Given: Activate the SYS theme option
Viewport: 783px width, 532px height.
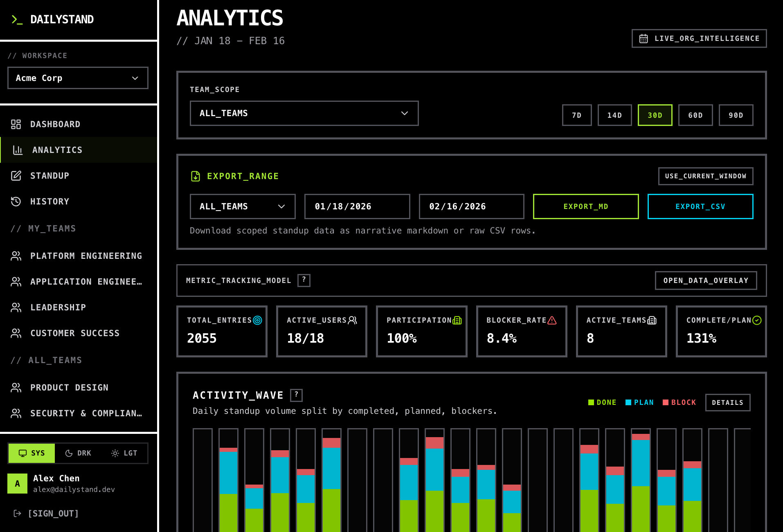Looking at the screenshot, I should pyautogui.click(x=32, y=453).
